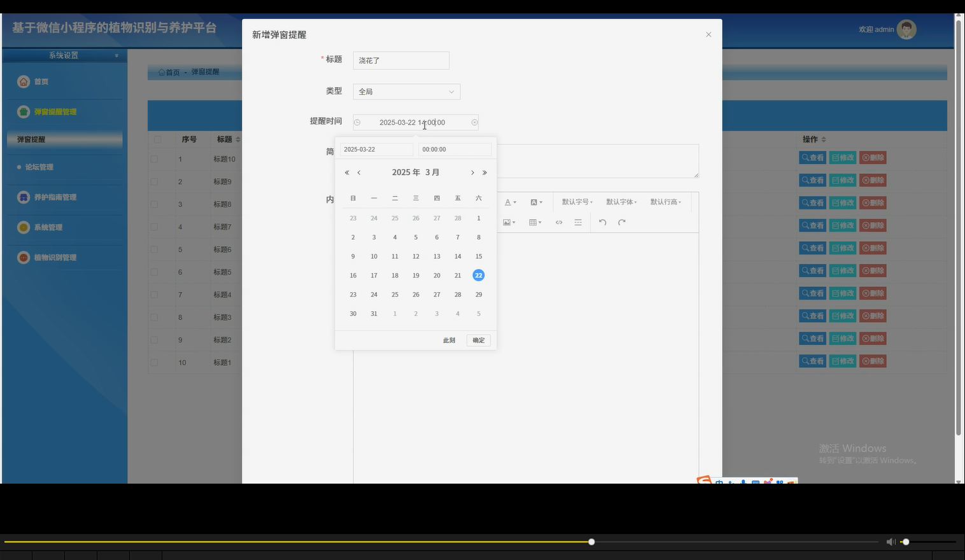
Task: Select date 15 in the March calendar
Action: [478, 256]
